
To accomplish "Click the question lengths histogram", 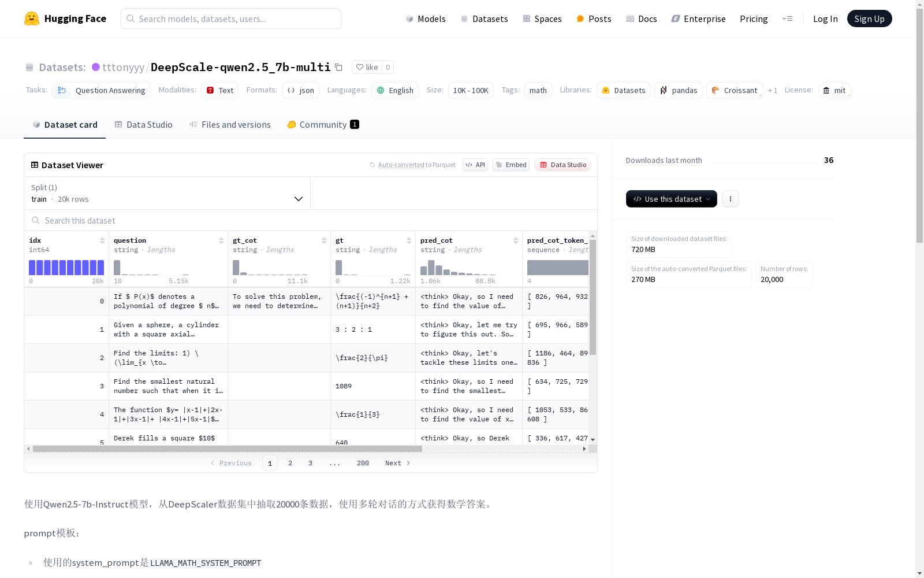I will click(x=151, y=268).
